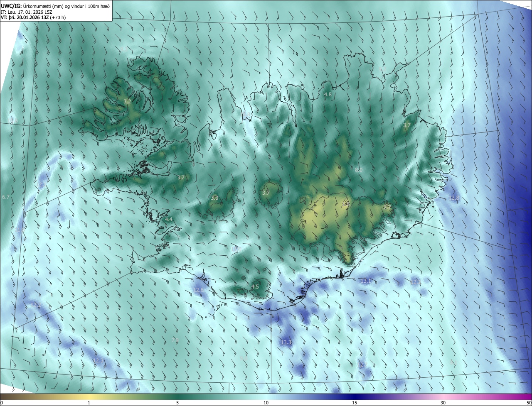
Task: Click the "10" tick on the color scale
Action: (266, 403)
